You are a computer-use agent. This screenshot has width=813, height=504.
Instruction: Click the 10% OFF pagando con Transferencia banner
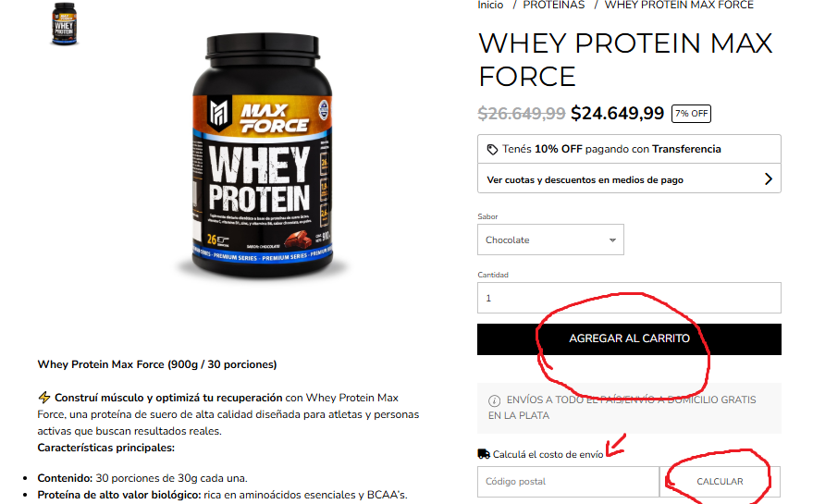(x=629, y=149)
